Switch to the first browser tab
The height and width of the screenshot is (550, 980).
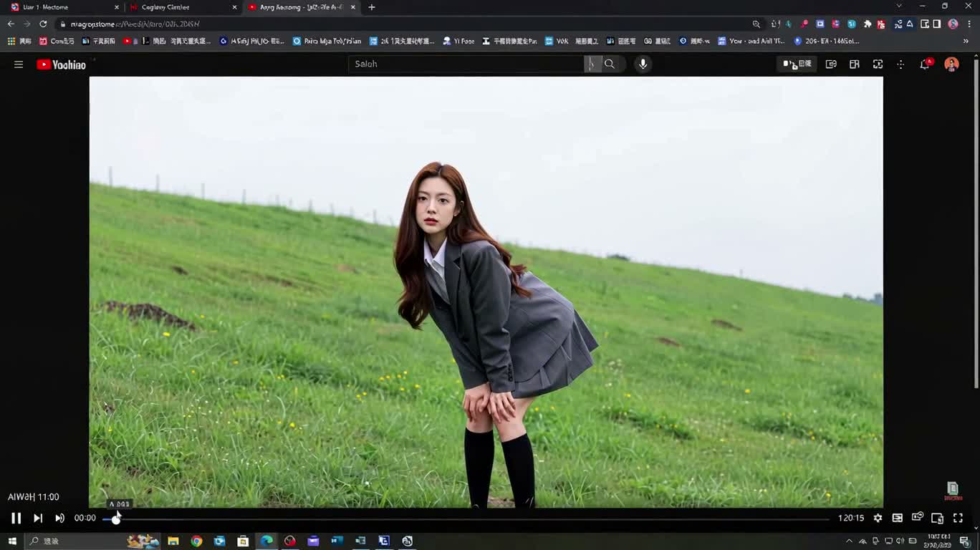pos(64,7)
